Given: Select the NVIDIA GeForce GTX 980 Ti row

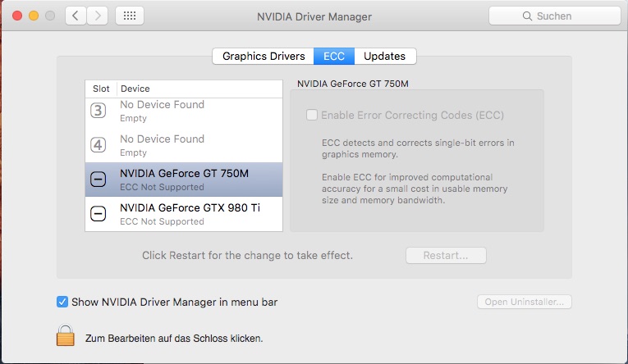Looking at the screenshot, I should point(184,214).
